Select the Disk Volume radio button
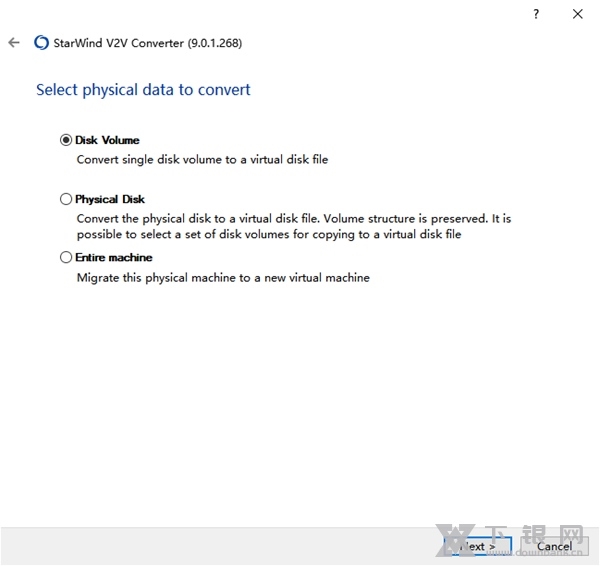This screenshot has height=566, width=600. (x=66, y=141)
